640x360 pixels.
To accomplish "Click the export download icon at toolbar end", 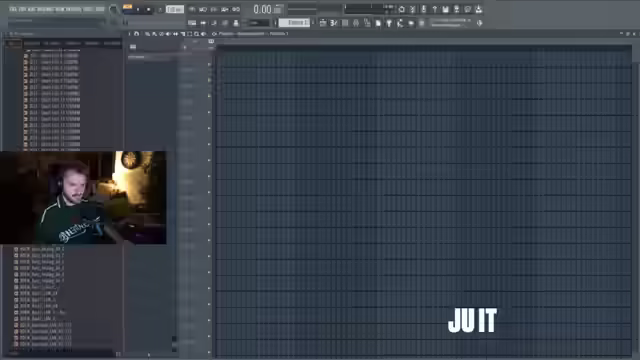I will tap(479, 9).
